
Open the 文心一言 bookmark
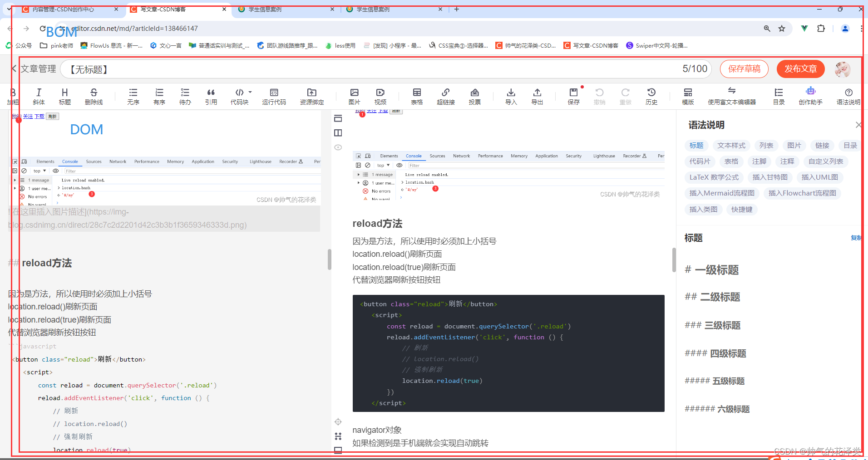[x=166, y=45]
